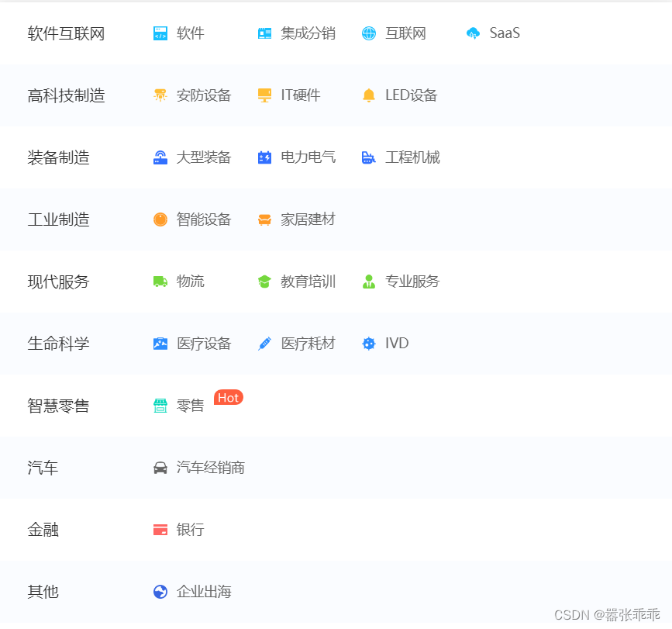Open the 软件 industry link
The width and height of the screenshot is (672, 629).
tap(191, 33)
